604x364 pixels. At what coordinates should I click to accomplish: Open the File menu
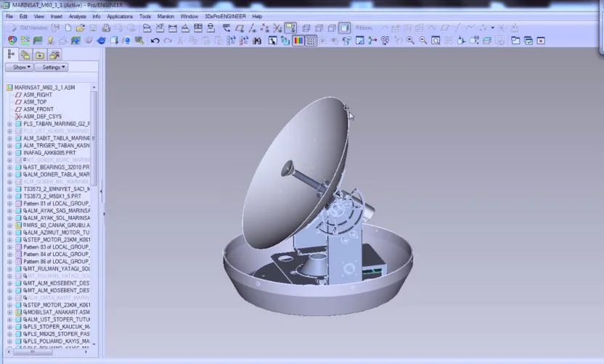pos(9,17)
